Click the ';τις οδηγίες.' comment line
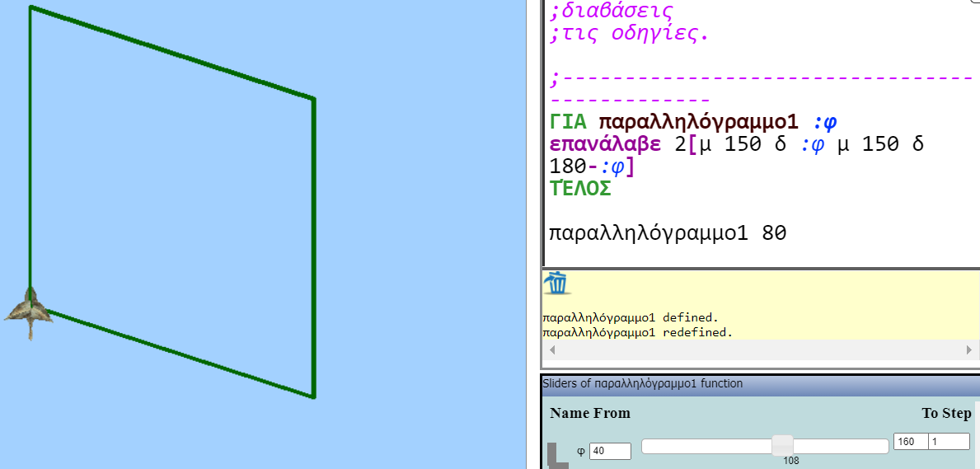The width and height of the screenshot is (980, 469). pos(630,34)
